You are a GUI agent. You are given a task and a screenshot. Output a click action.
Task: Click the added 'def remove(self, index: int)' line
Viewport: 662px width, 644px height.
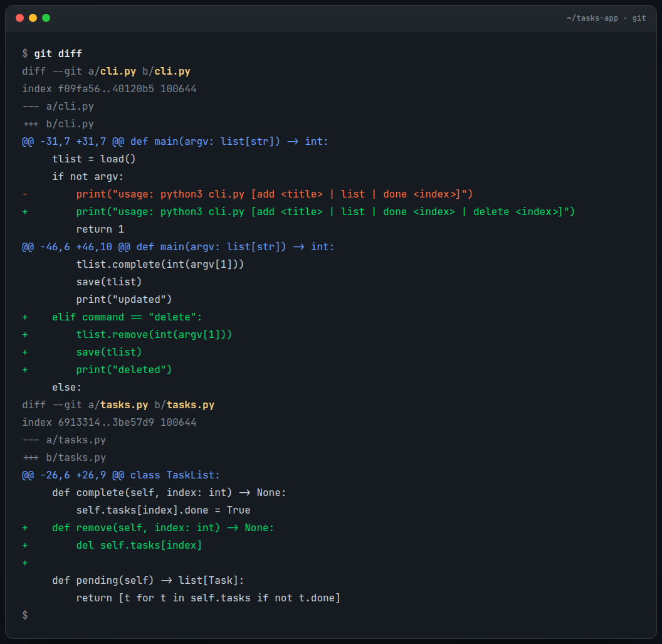click(148, 528)
